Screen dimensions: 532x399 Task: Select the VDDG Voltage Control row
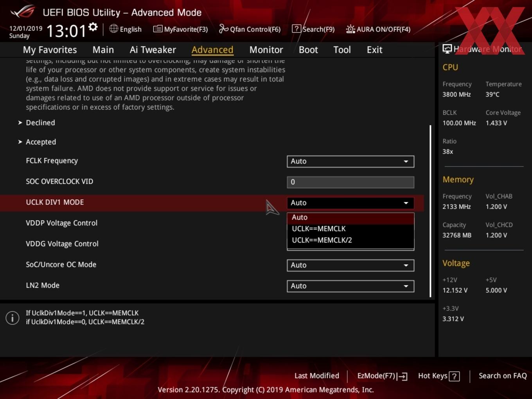pos(62,244)
